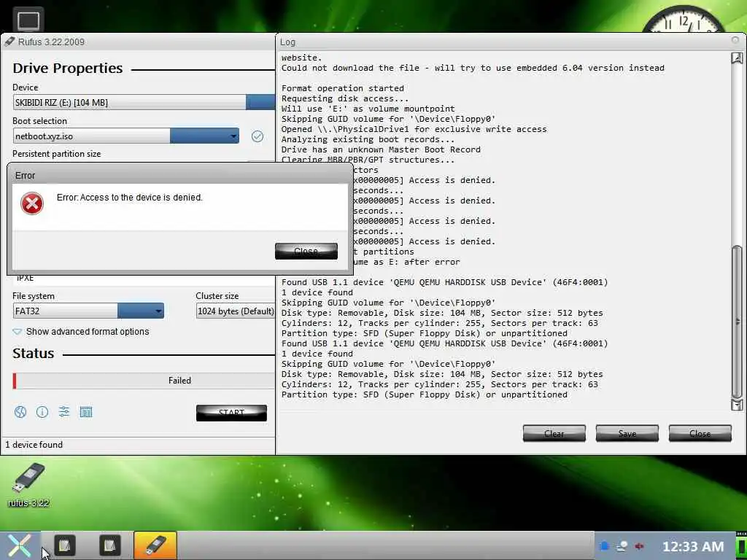The height and width of the screenshot is (560, 747).
Task: Open the File system FAT32 dropdown
Action: point(88,311)
